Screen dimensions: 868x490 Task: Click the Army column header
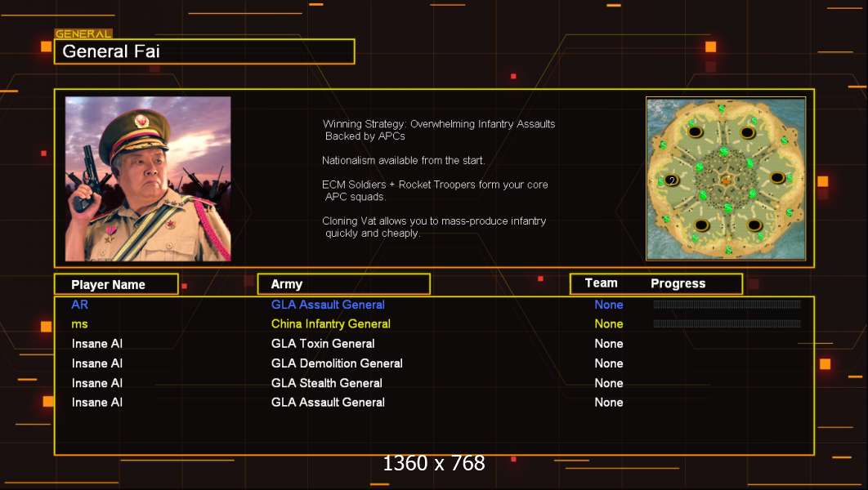point(344,284)
